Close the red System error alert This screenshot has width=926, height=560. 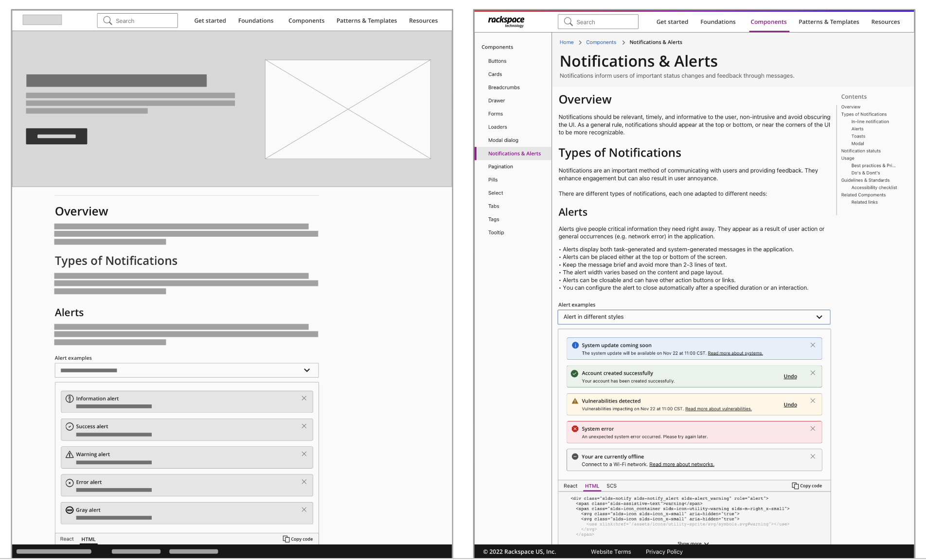813,429
